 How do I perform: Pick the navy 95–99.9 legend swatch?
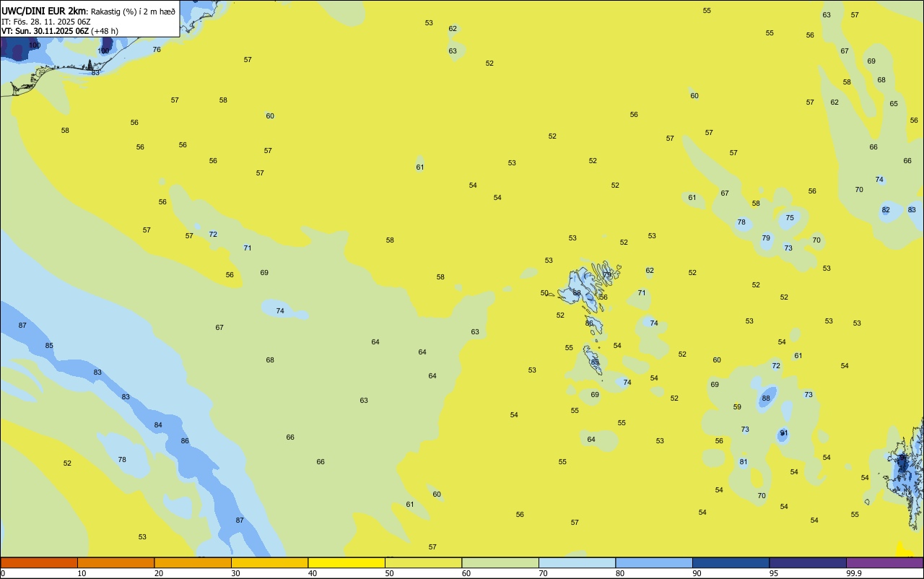(x=808, y=562)
